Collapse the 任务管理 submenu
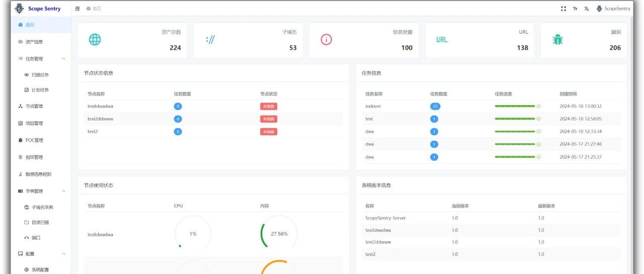This screenshot has width=644, height=274. pyautogui.click(x=63, y=59)
